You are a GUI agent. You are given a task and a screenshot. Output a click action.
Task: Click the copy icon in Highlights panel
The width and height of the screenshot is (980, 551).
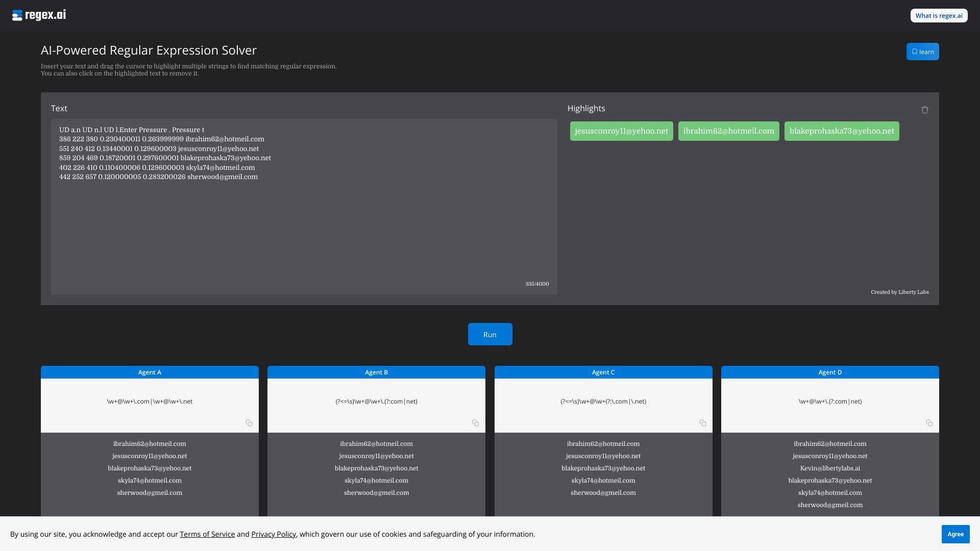[925, 110]
